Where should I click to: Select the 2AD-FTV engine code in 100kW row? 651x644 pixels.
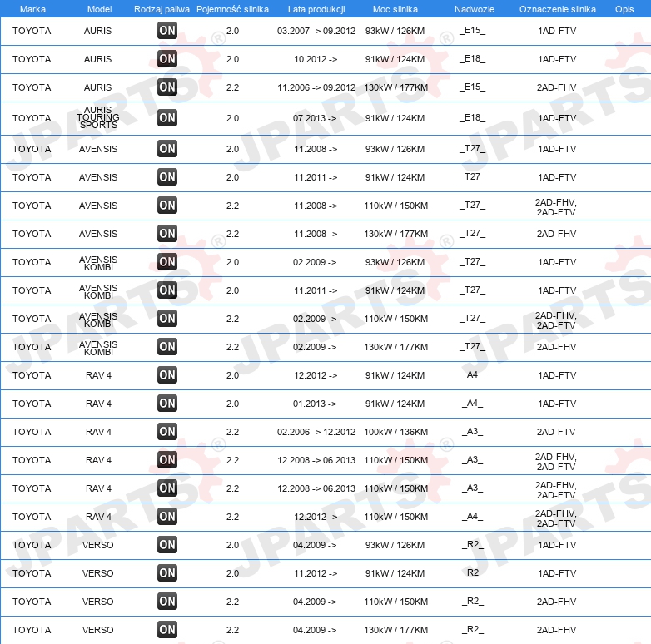tap(556, 432)
